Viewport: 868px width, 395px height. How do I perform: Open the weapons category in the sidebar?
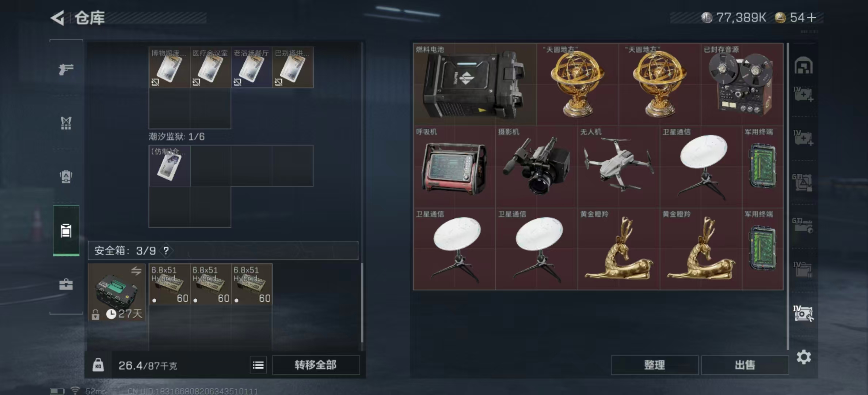pos(66,69)
